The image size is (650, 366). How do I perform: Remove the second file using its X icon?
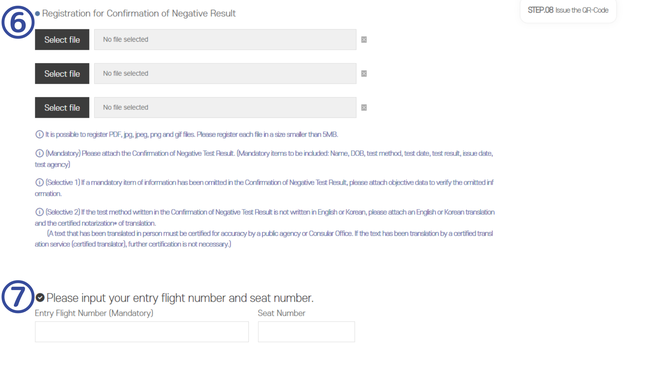(364, 73)
